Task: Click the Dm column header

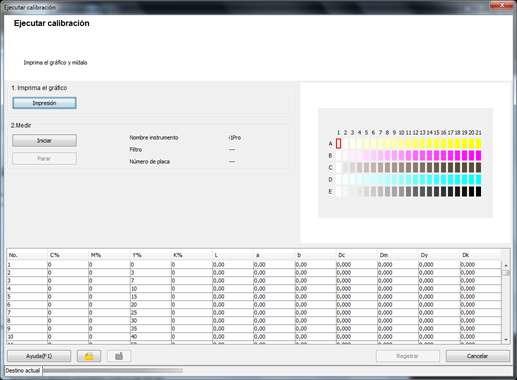Action: click(398, 255)
